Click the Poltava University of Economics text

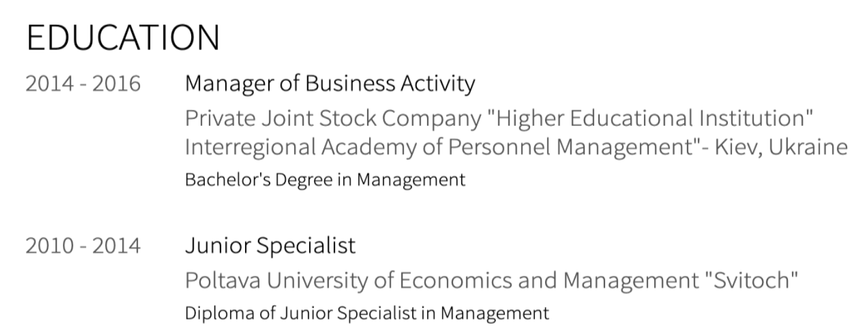click(371, 280)
